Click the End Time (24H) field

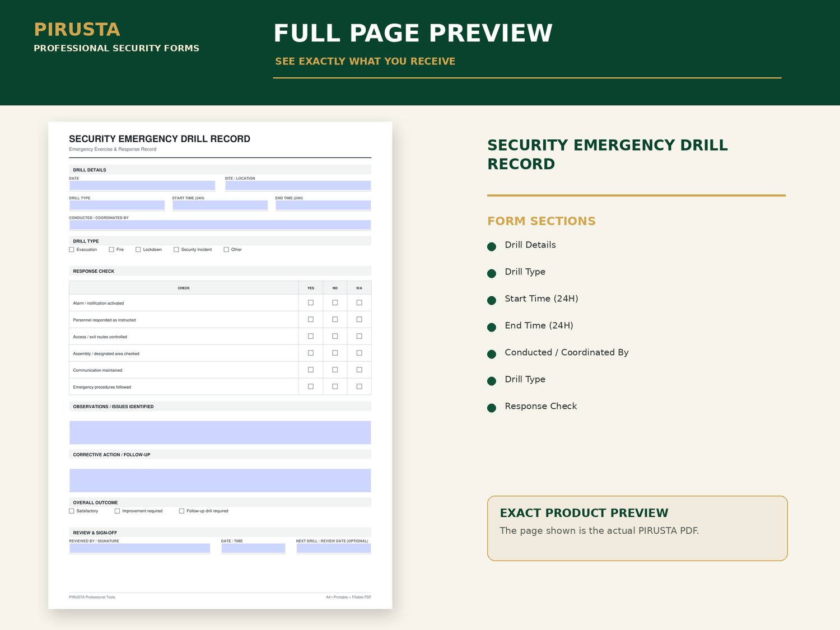[x=323, y=205]
